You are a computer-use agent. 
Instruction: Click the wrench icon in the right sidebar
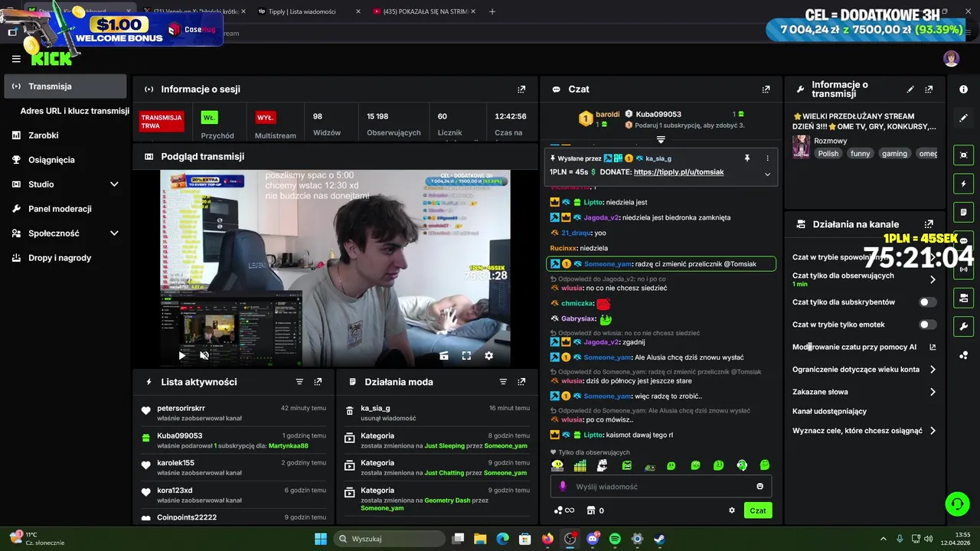[963, 327]
